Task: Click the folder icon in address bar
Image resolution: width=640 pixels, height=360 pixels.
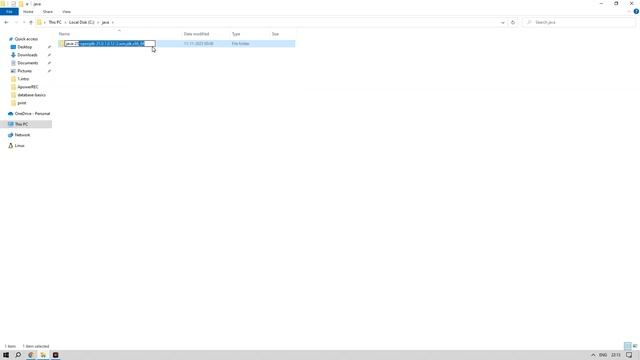Action: coord(39,22)
